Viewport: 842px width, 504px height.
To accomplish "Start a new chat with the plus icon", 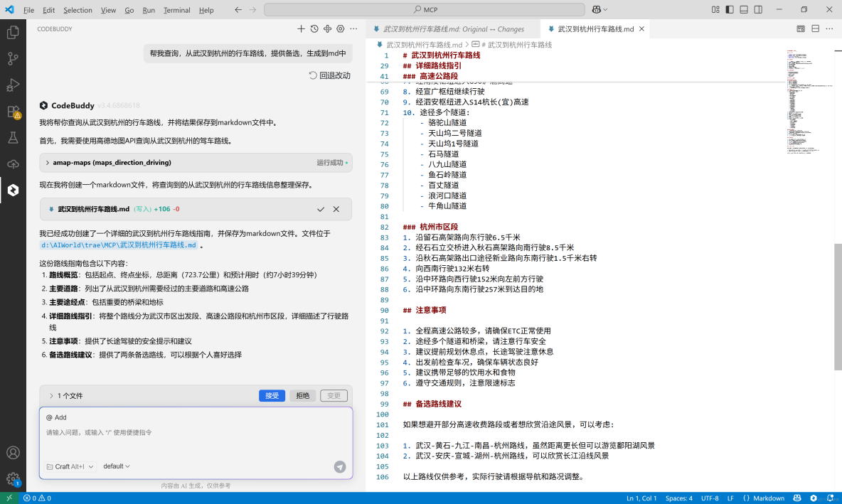I will [x=302, y=28].
